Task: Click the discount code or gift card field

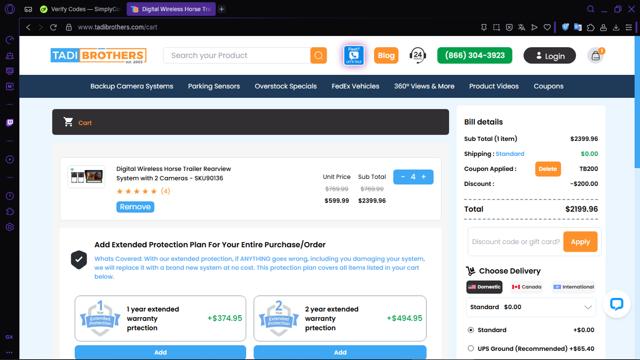Action: 516,242
